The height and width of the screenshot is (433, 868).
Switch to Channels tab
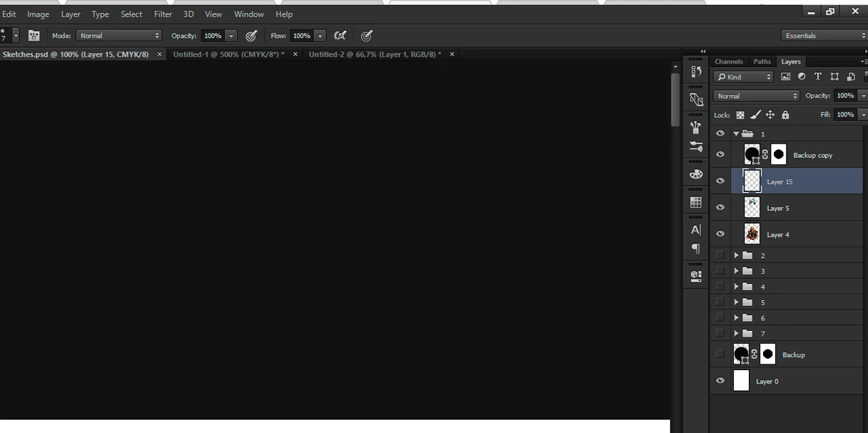729,61
